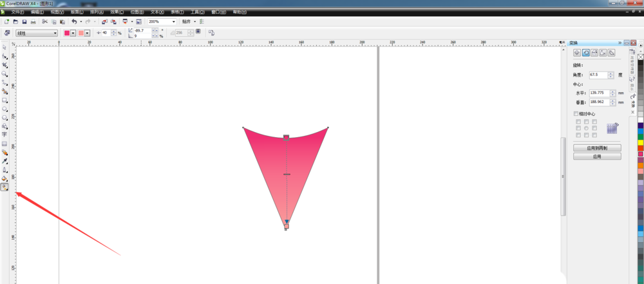Open the zoom level 200% dropdown

173,21
